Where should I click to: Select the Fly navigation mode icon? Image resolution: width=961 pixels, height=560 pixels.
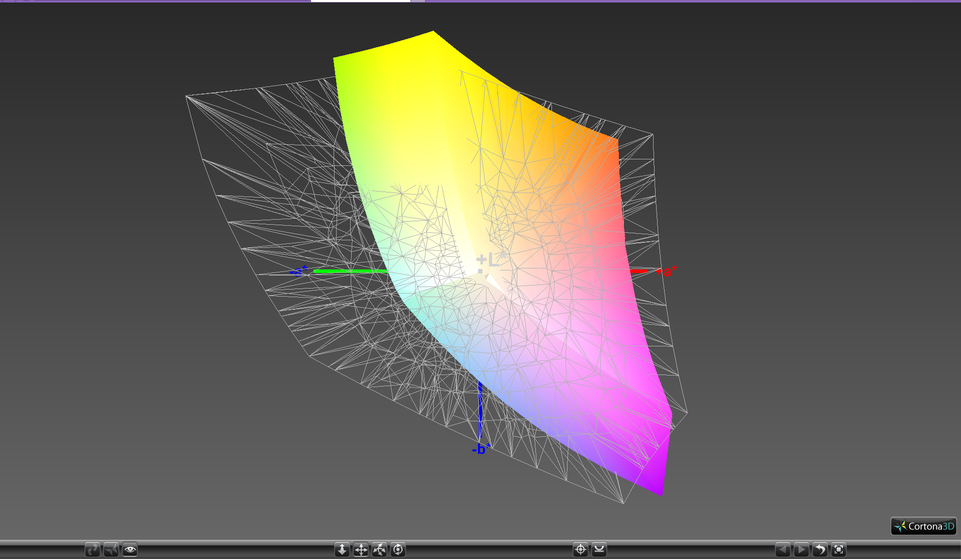pyautogui.click(x=111, y=549)
